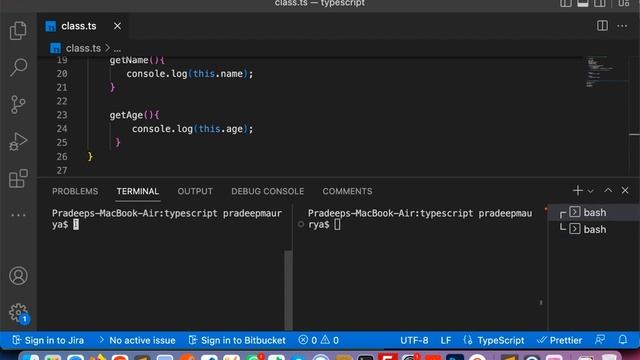Select the class.ts editor tab
The image size is (640, 360).
(x=84, y=26)
